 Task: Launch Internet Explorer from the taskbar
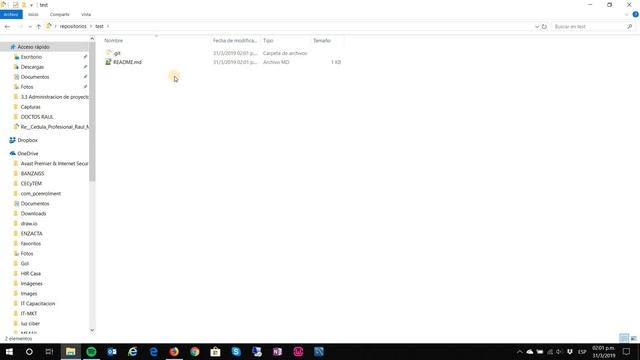tap(133, 351)
